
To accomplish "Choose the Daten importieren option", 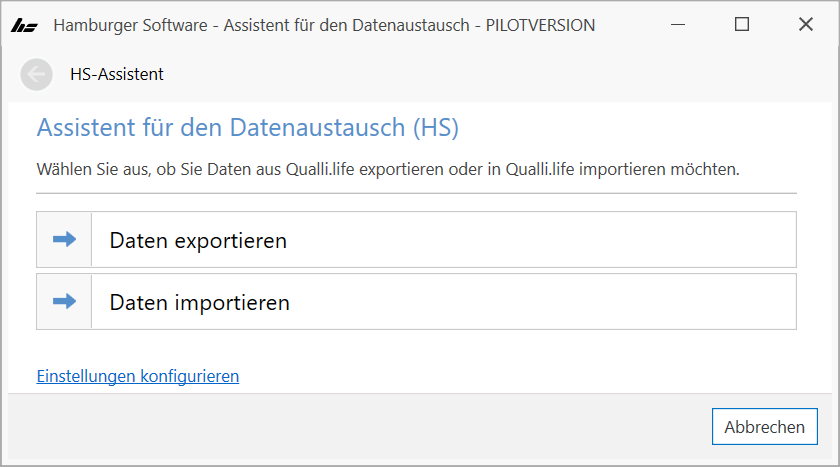I will pos(200,301).
